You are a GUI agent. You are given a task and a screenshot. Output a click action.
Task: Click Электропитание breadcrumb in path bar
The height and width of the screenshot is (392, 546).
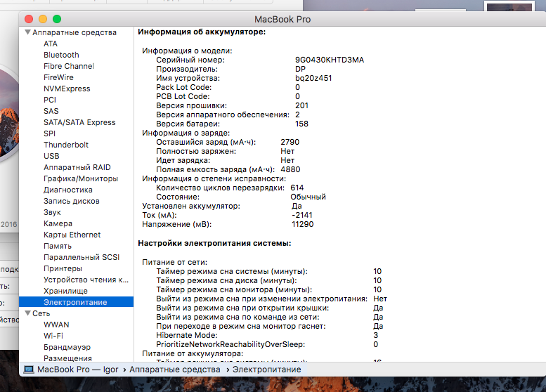click(x=266, y=370)
